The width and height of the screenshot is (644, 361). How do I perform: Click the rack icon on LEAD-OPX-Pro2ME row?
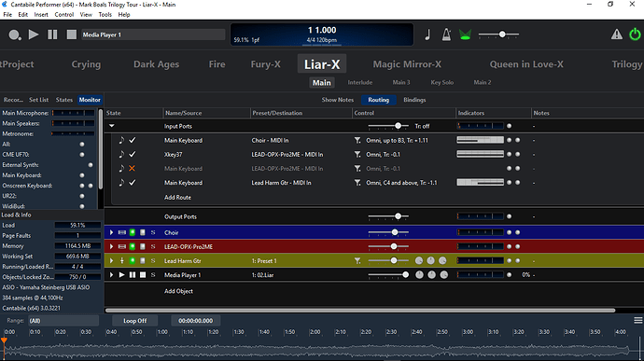[122, 247]
